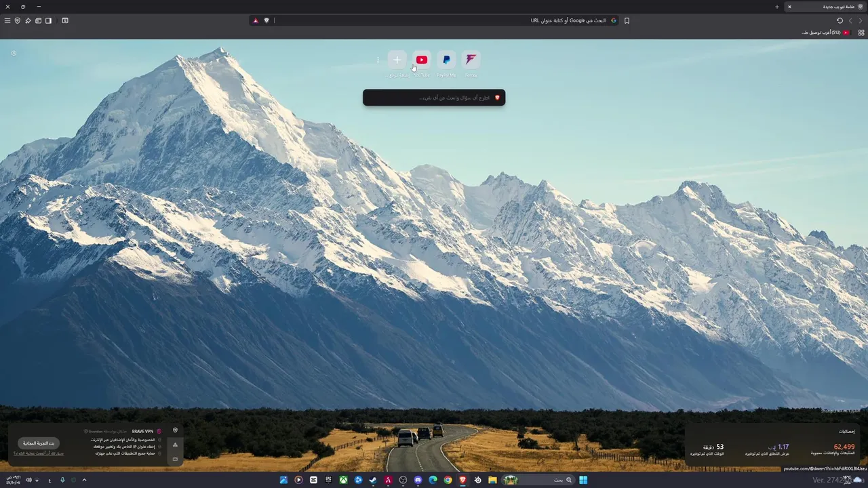Open Microsoft Edge from taskbar
The image size is (868, 488).
click(433, 480)
